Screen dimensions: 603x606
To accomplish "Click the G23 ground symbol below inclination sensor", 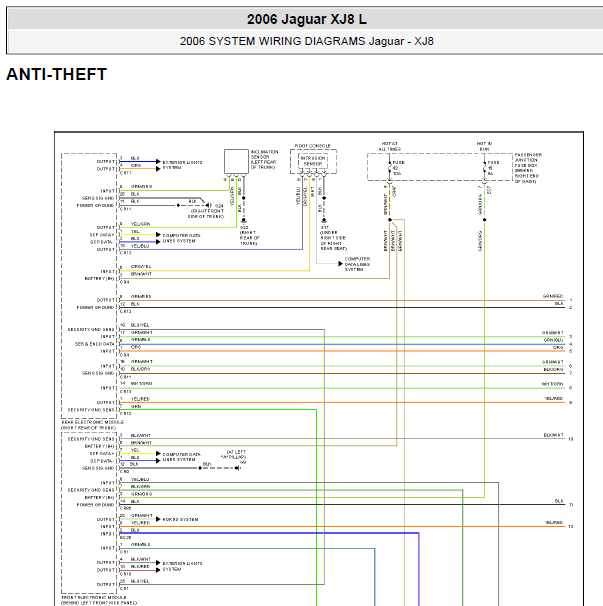I will pos(244,221).
